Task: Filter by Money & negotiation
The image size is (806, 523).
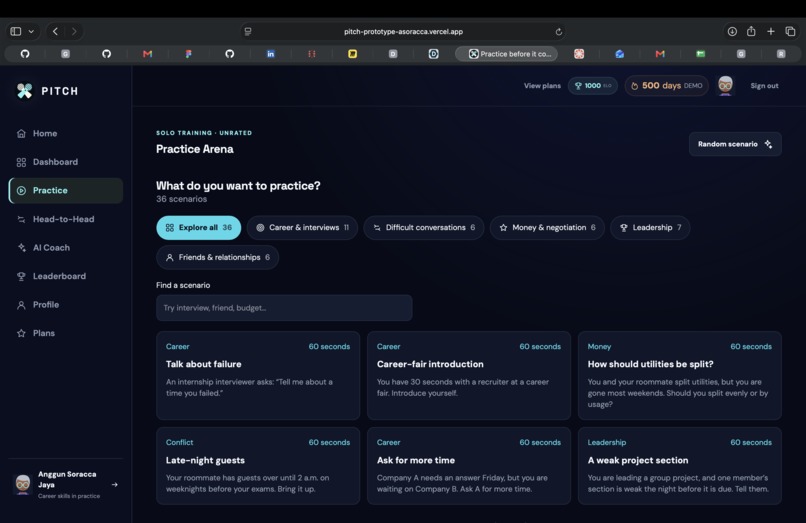Action: (x=547, y=227)
